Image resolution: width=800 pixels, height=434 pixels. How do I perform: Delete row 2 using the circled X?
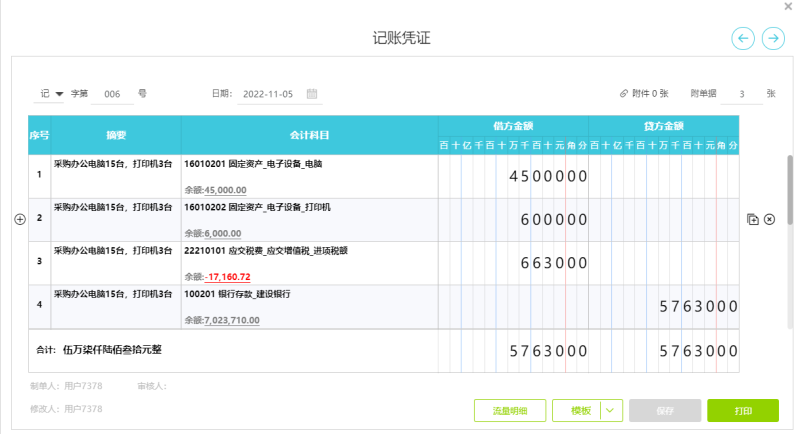(769, 219)
